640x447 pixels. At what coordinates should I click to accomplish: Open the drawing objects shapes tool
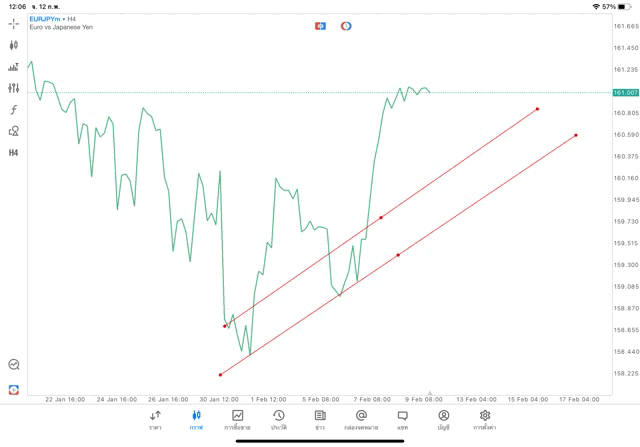click(13, 131)
